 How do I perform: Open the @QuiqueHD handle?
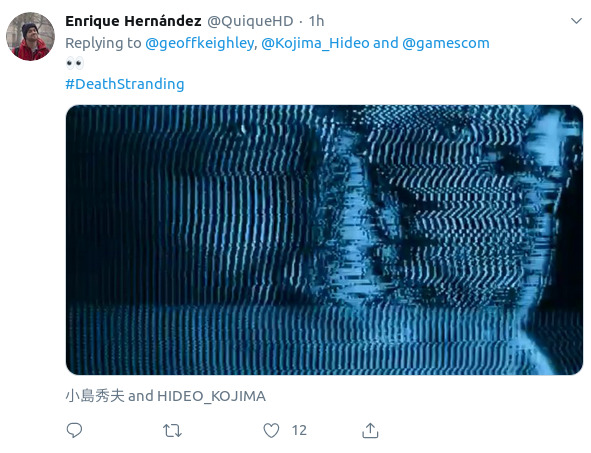[250, 21]
